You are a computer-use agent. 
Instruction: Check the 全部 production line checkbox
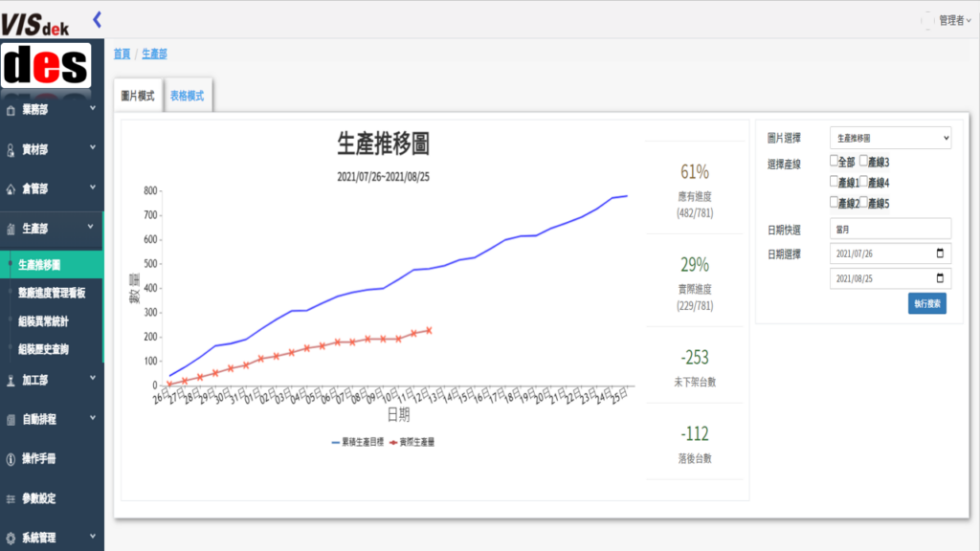835,162
